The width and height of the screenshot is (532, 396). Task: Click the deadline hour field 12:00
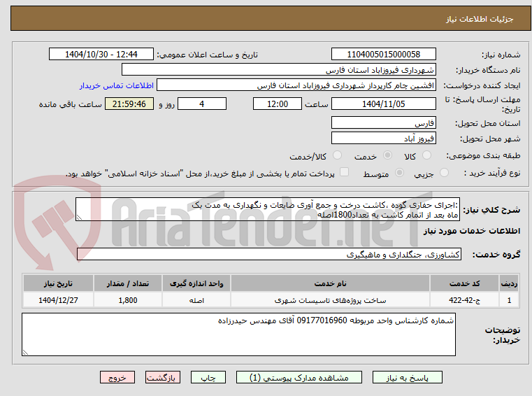click(x=278, y=104)
